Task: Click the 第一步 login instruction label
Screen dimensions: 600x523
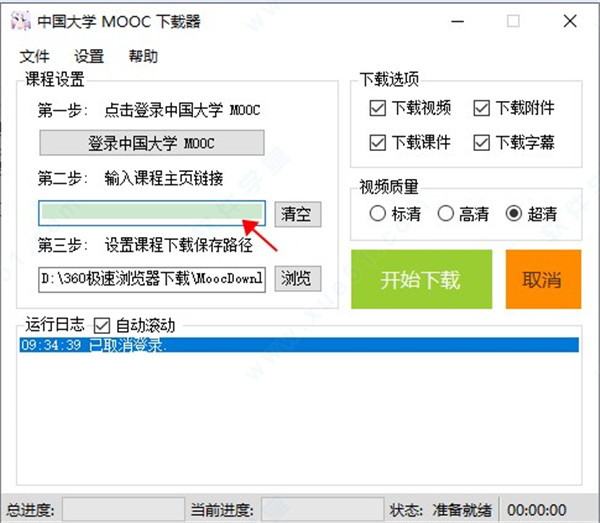Action: point(149,111)
